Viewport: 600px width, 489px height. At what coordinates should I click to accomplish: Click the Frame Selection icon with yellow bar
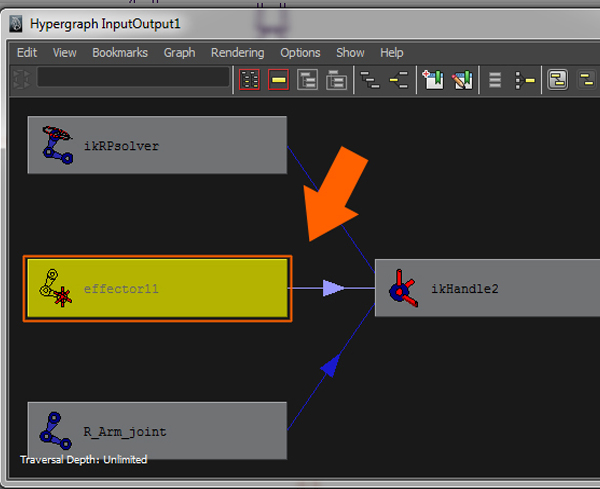278,80
